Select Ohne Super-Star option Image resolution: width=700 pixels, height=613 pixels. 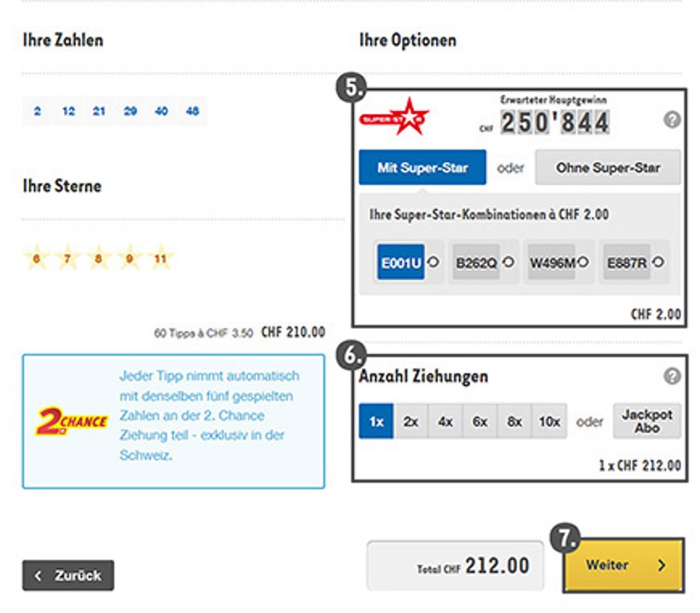(607, 167)
